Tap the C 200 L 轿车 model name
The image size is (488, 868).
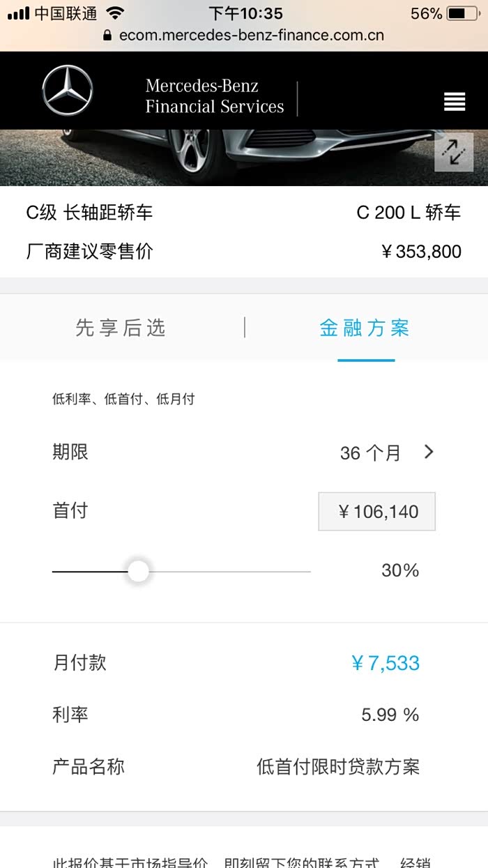pyautogui.click(x=409, y=213)
